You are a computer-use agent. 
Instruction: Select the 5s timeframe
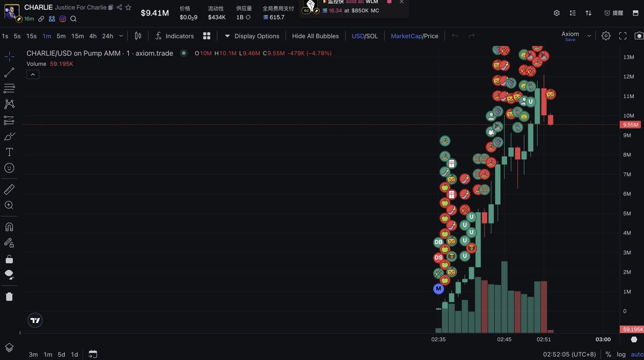17,36
